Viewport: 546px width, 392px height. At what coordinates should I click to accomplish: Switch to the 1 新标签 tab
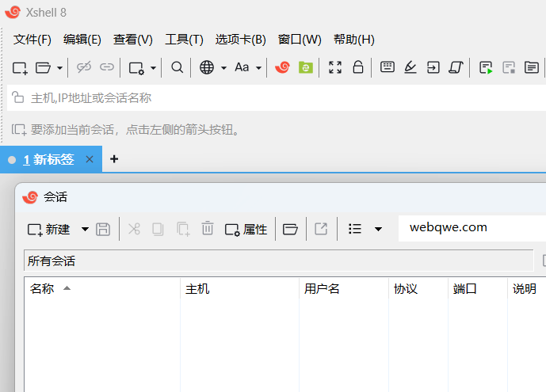pyautogui.click(x=49, y=159)
